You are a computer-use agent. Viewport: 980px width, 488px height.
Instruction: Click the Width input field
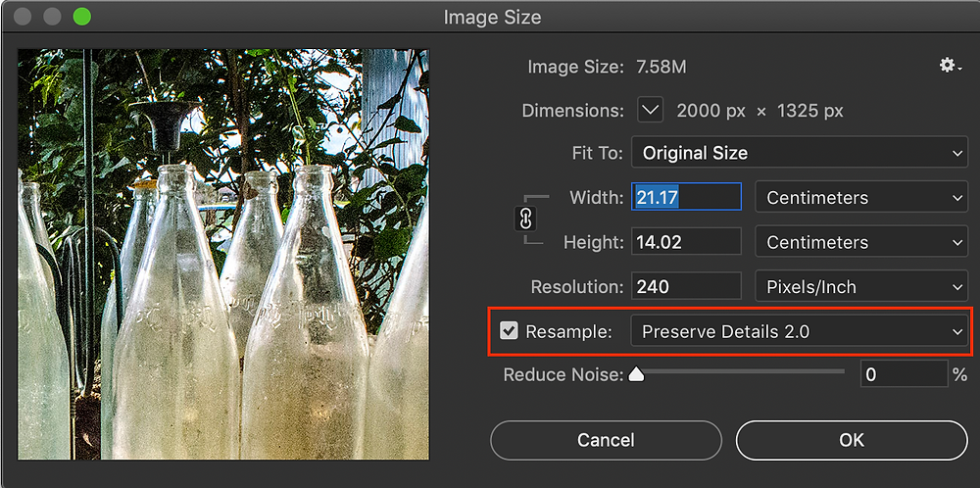(686, 197)
